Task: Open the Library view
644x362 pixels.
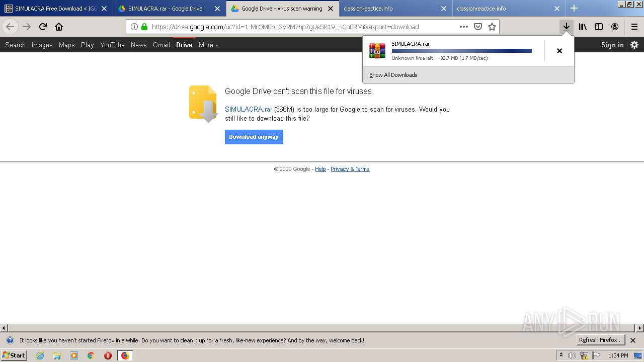Action: pyautogui.click(x=583, y=27)
